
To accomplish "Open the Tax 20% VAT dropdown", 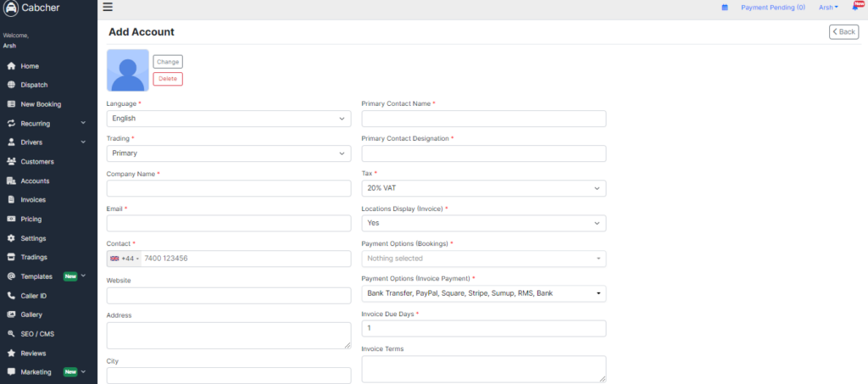I will pos(484,188).
